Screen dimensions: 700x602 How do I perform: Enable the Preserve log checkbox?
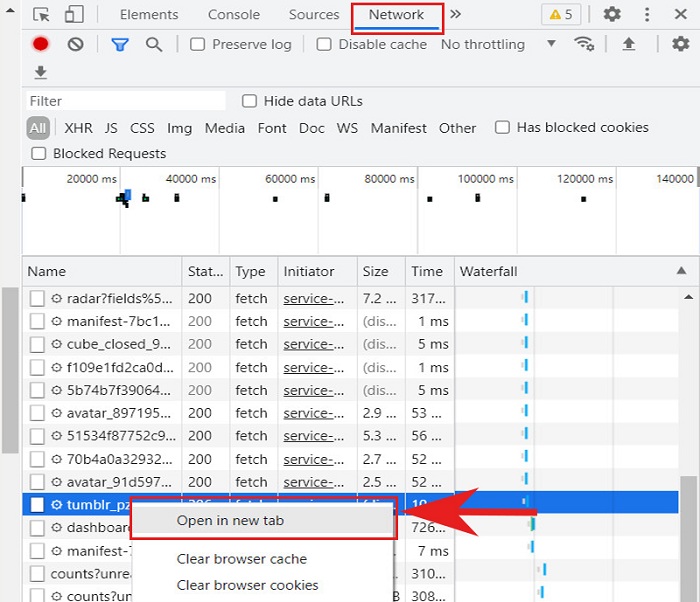coord(198,44)
